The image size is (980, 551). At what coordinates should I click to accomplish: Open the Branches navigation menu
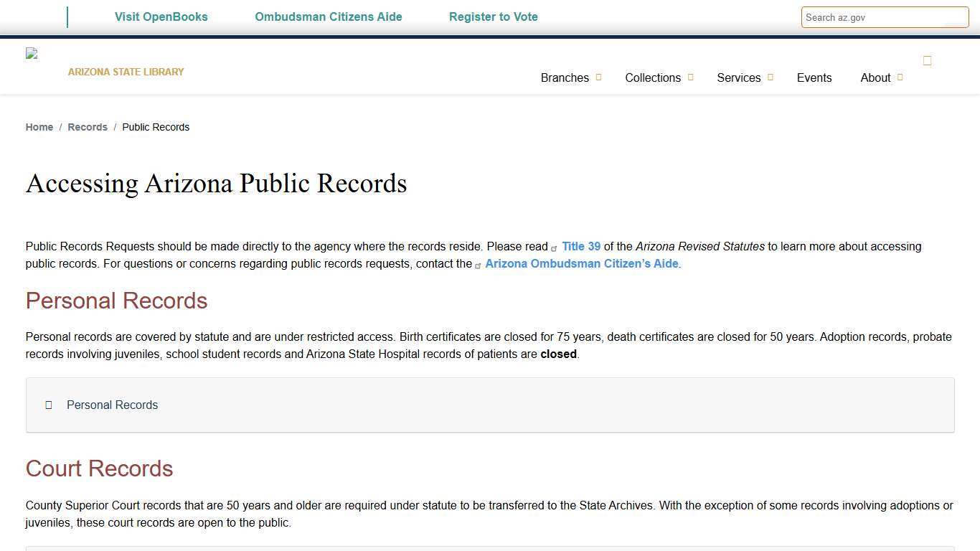tap(565, 77)
